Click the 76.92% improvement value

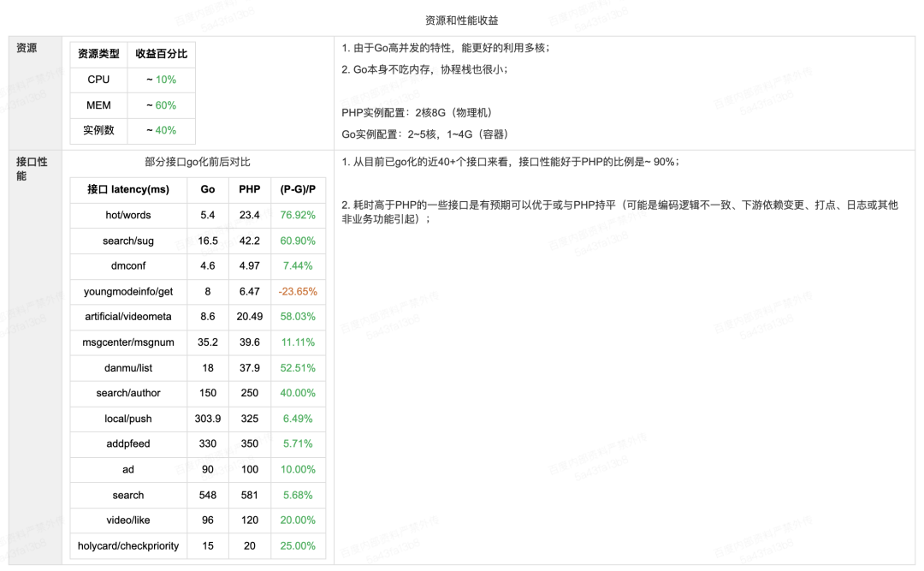pos(297,215)
